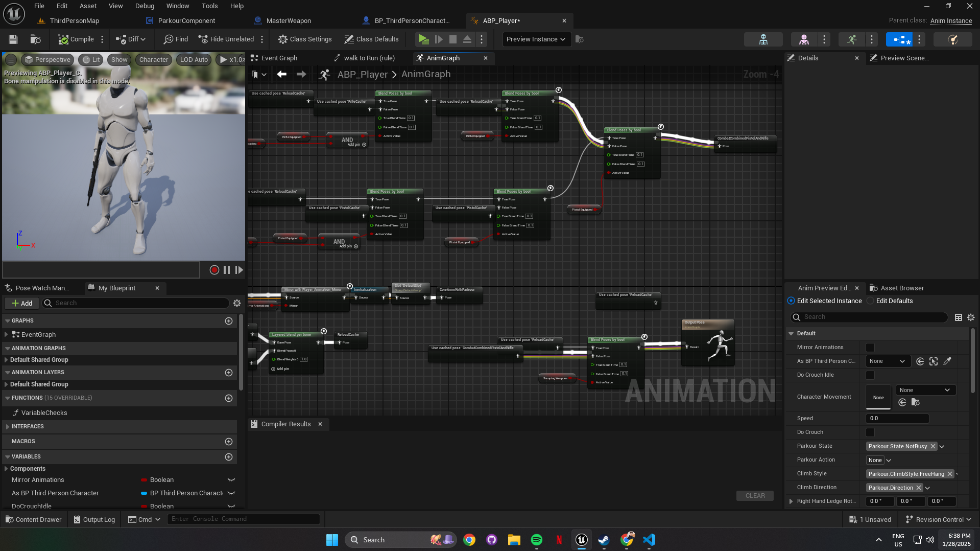Add a new variable with the plus icon
Viewport: 980px width, 551px height.
click(x=229, y=456)
